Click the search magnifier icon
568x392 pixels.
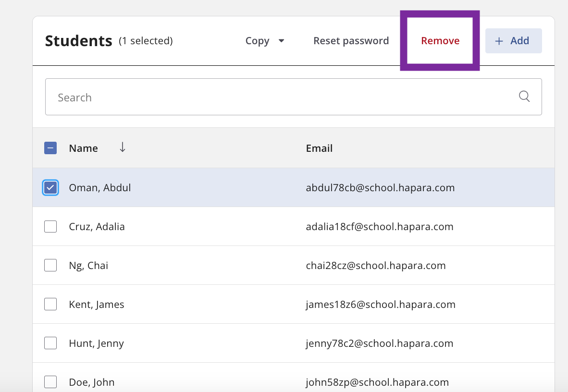pos(524,97)
